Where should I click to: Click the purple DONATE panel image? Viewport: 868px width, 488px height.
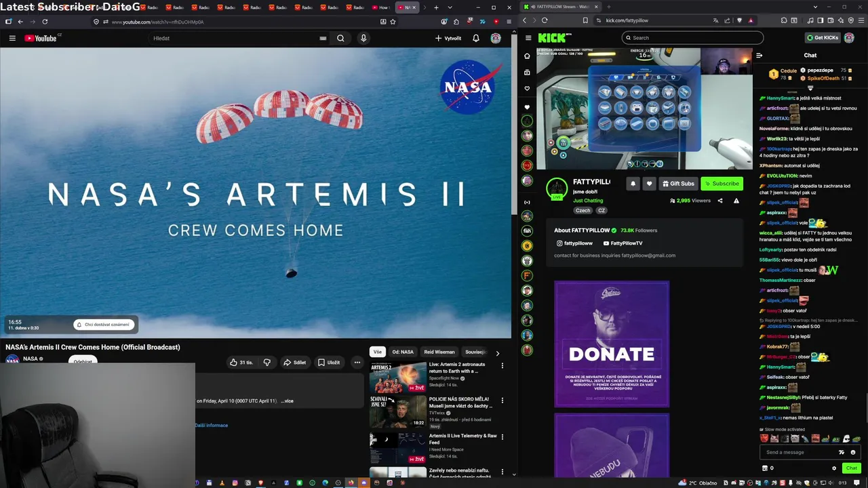coord(612,344)
